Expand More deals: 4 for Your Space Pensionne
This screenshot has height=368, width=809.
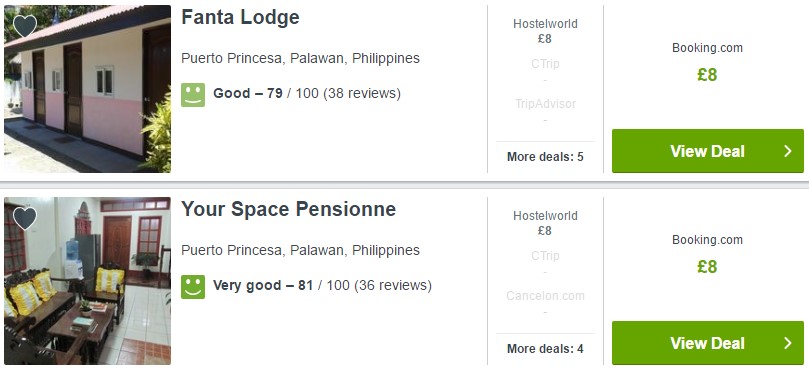tap(545, 349)
